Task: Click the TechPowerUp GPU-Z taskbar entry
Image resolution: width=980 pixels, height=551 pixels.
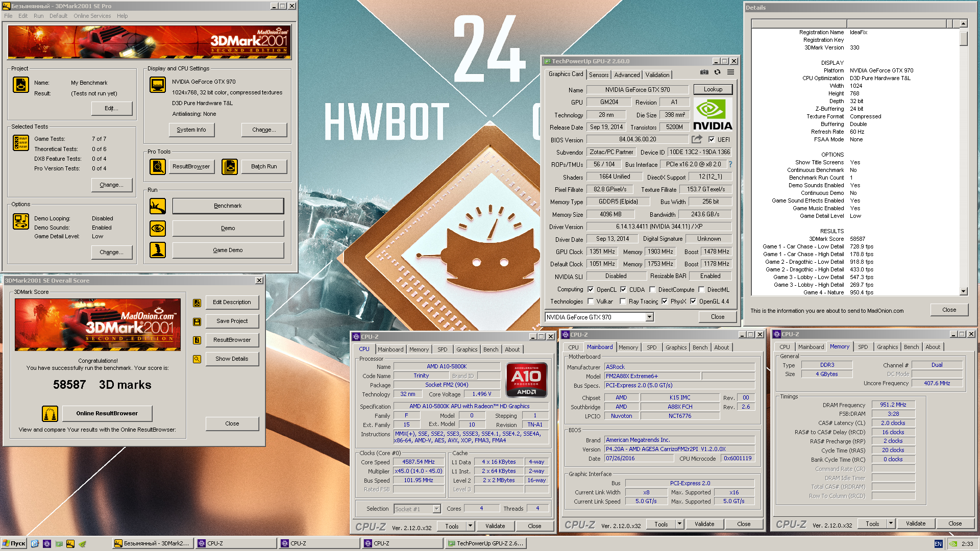Action: coord(485,544)
